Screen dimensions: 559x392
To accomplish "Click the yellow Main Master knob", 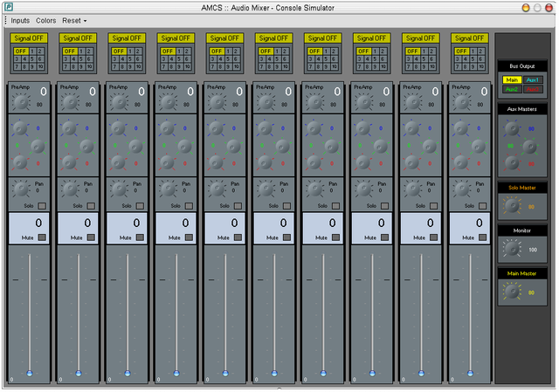I will coord(512,292).
